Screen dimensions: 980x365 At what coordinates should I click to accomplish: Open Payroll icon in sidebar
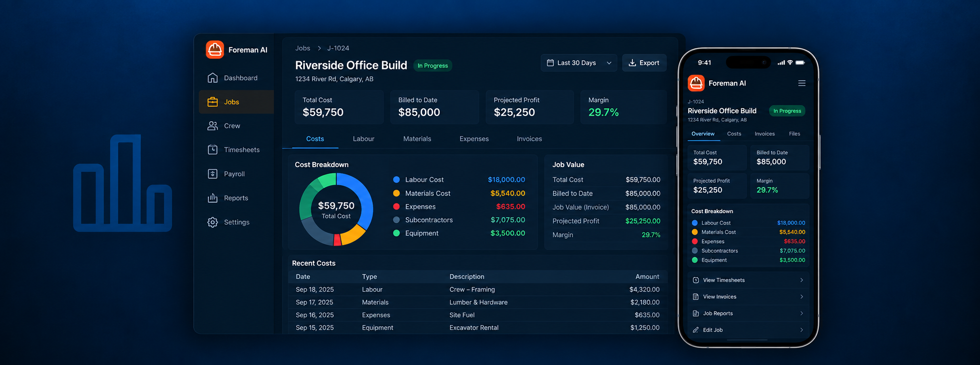[x=213, y=174]
